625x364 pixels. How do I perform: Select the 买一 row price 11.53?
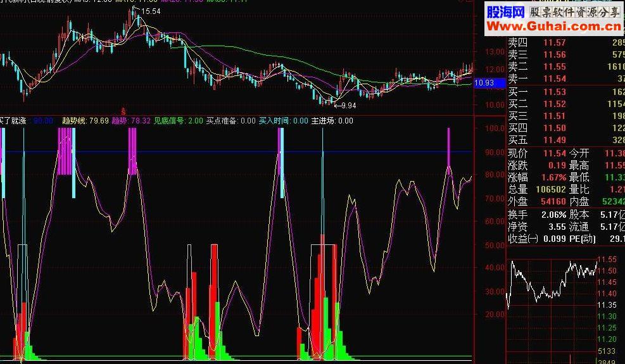[555, 92]
